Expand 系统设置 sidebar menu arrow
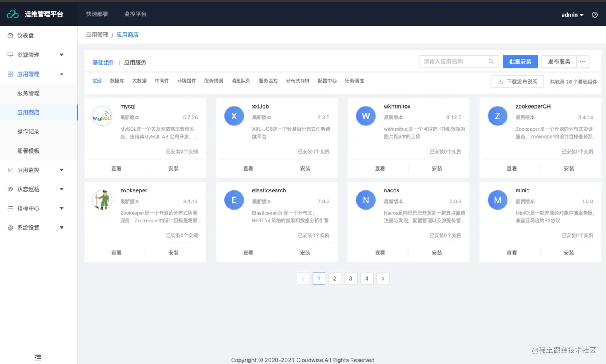The image size is (606, 364). point(62,228)
